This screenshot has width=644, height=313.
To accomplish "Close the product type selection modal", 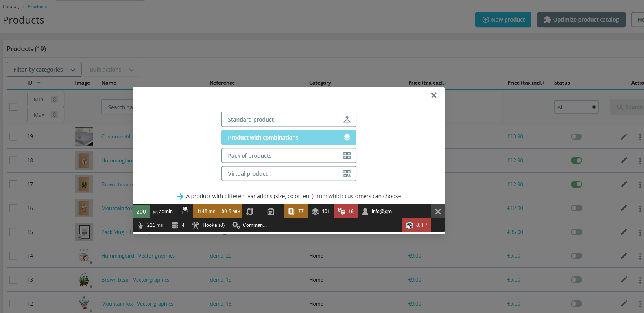I will tap(434, 95).
